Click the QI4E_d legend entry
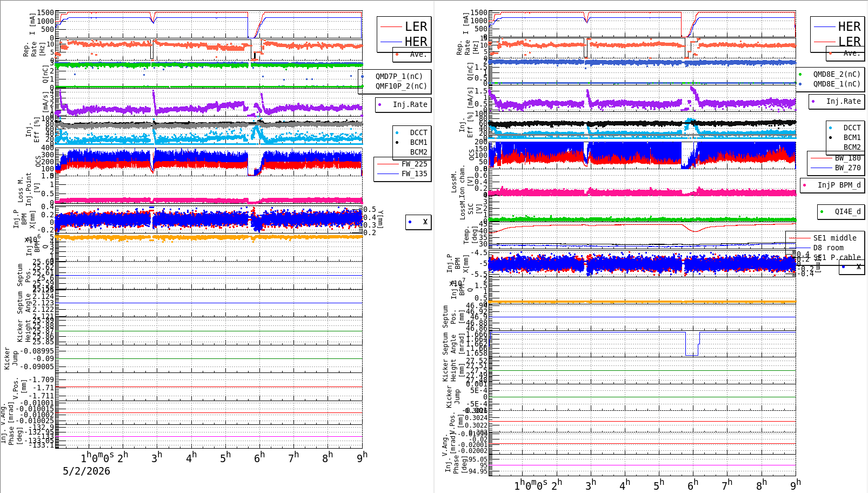This screenshot has width=868, height=493. coord(847,211)
